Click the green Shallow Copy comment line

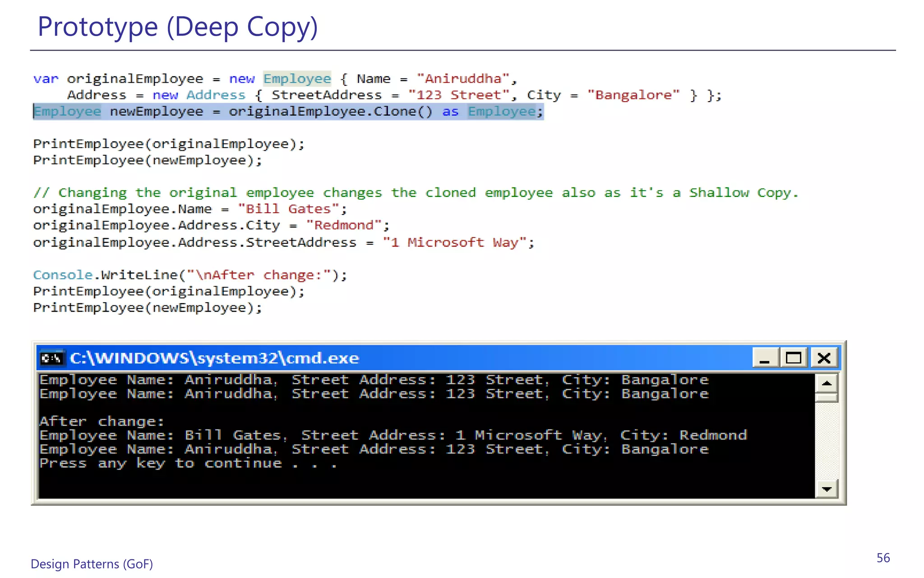coord(415,193)
